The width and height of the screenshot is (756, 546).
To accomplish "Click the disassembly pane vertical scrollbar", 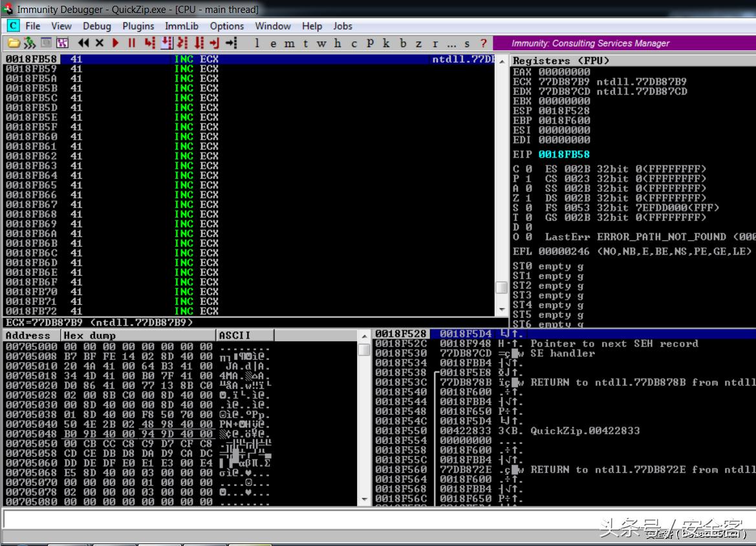I will pyautogui.click(x=502, y=288).
